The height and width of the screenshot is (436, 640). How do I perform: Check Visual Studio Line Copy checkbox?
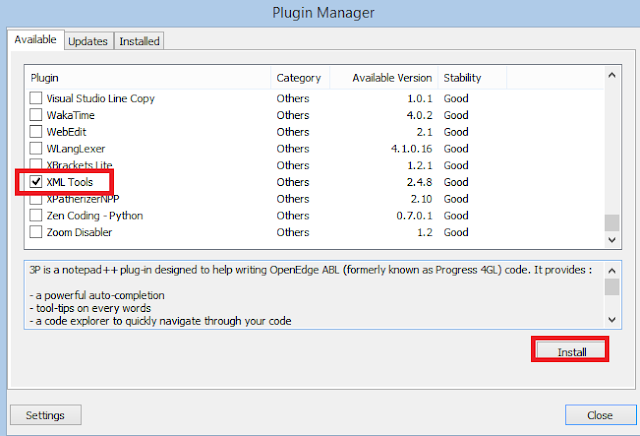(x=37, y=99)
